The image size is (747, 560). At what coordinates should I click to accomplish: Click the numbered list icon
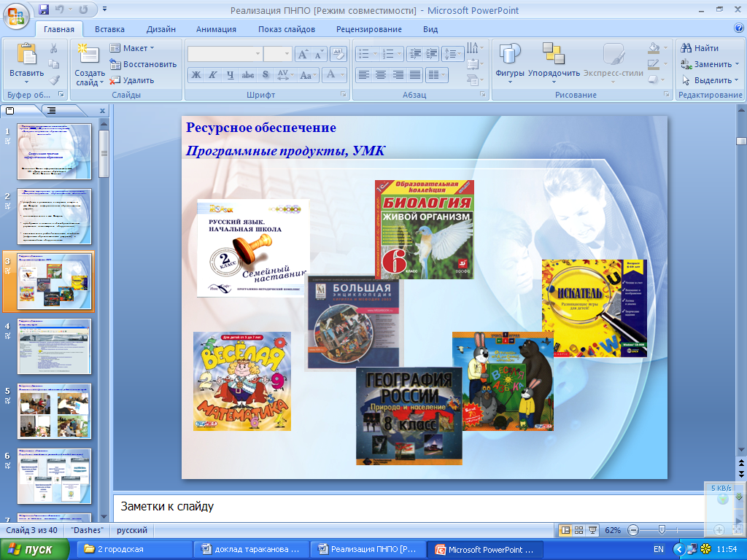pos(388,54)
